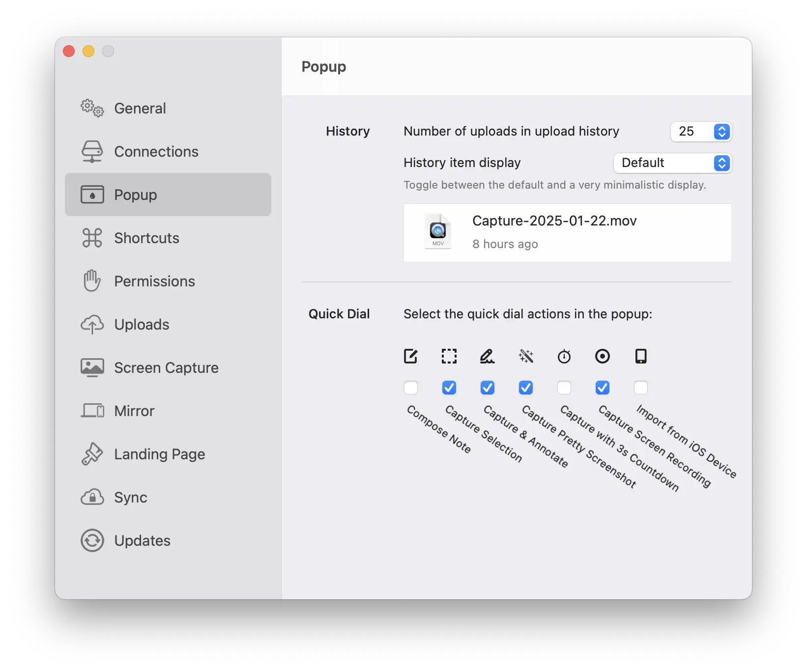Click the Capture & Annotate icon

pos(487,356)
